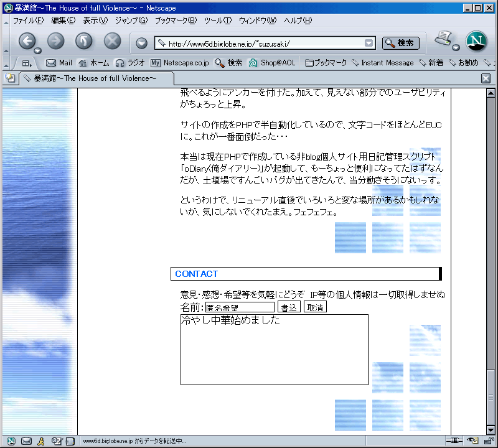Open the Netscape.co.jp bookmark button
The height and width of the screenshot is (448, 498).
coord(180,63)
